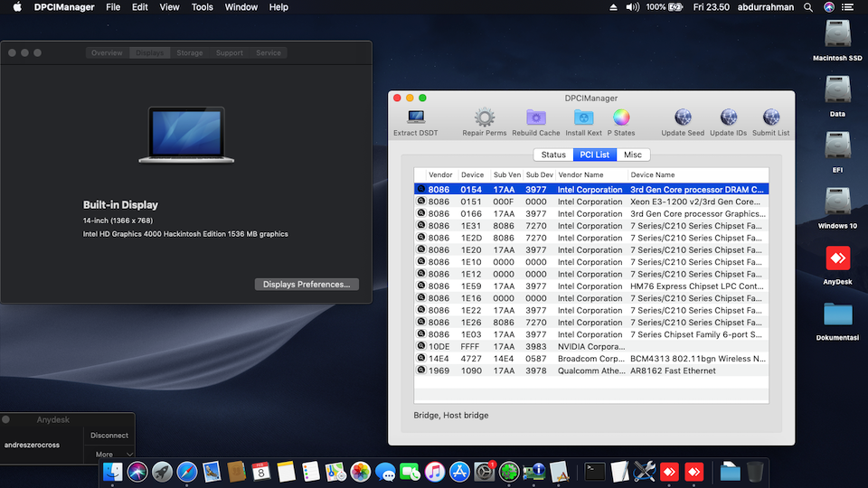The width and height of the screenshot is (868, 488).
Task: Click the Update Seed globe icon
Action: pos(683,118)
